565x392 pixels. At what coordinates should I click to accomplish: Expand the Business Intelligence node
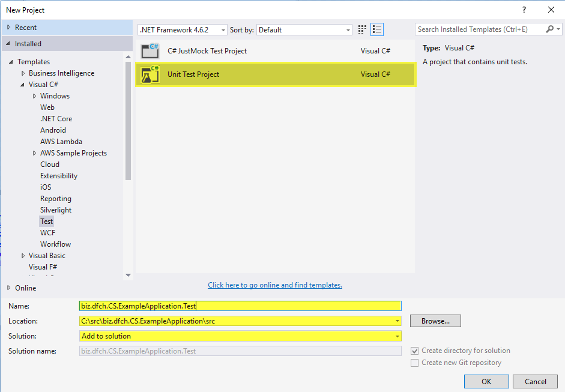click(x=23, y=73)
